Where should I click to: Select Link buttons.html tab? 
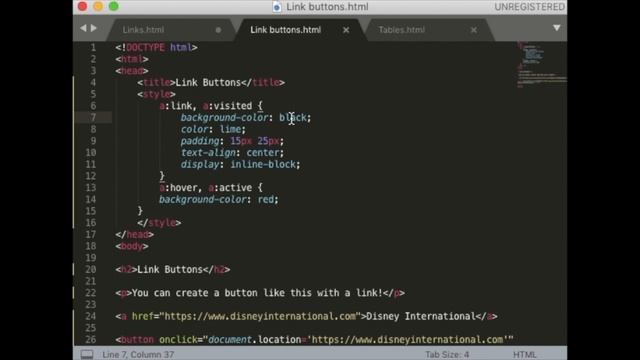coord(285,30)
